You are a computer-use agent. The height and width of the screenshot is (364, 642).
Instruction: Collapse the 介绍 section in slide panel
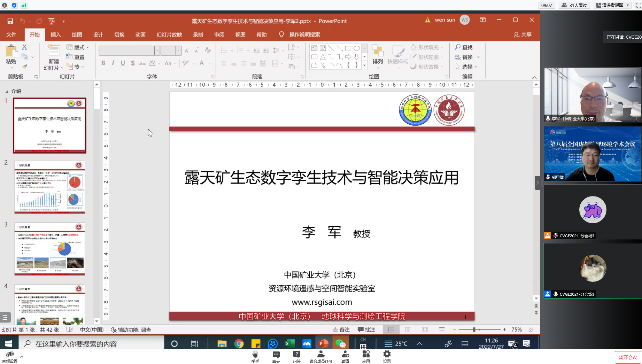7,91
